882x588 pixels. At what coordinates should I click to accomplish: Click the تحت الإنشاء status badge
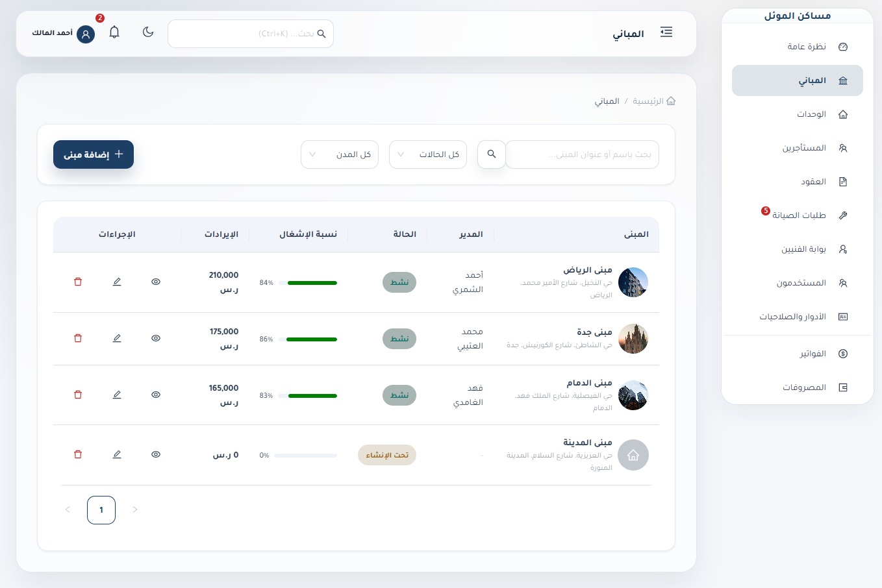click(x=387, y=455)
